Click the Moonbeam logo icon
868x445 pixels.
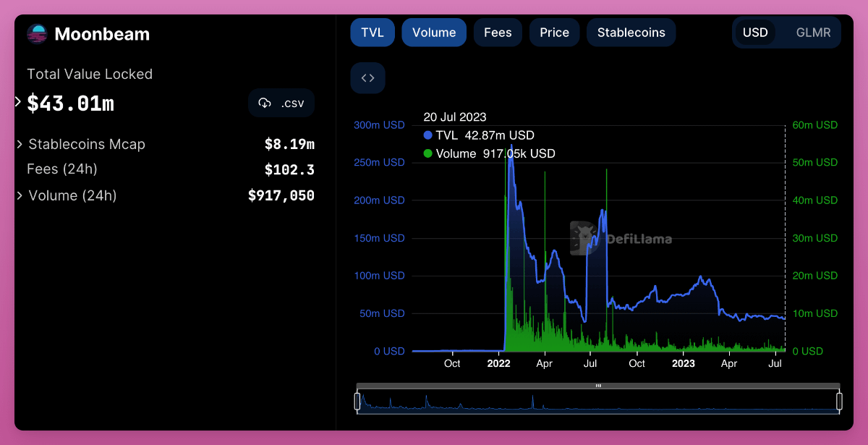coord(37,34)
